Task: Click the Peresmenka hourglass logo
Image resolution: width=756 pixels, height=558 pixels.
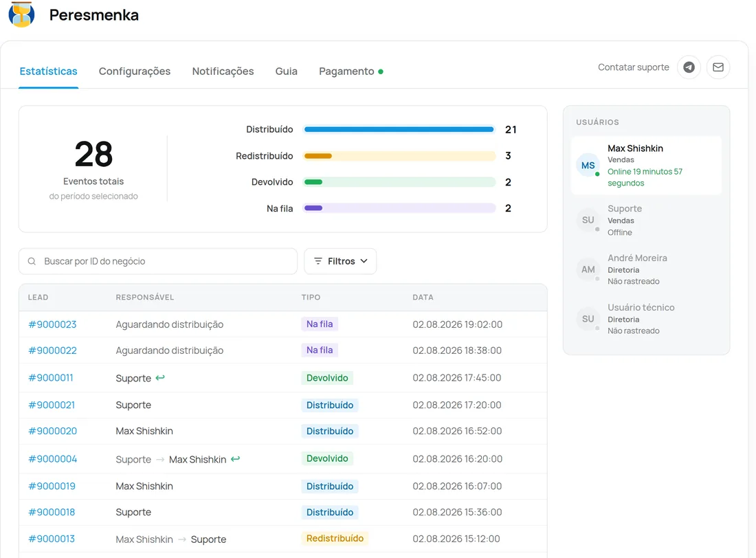Action: coord(22,14)
